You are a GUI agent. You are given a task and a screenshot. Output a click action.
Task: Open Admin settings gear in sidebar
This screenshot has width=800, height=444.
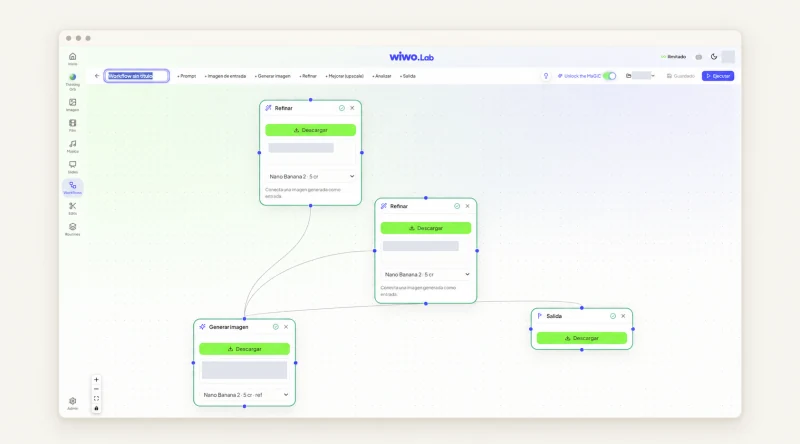pos(72,404)
